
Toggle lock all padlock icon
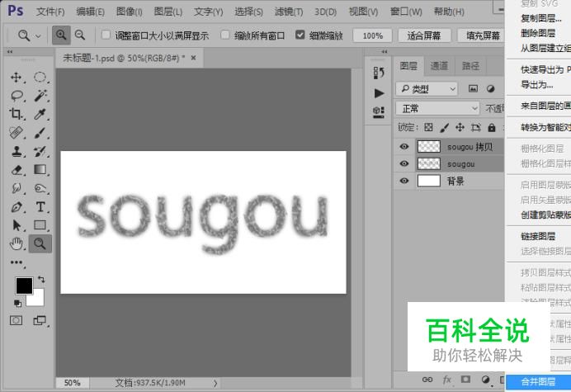tap(492, 127)
